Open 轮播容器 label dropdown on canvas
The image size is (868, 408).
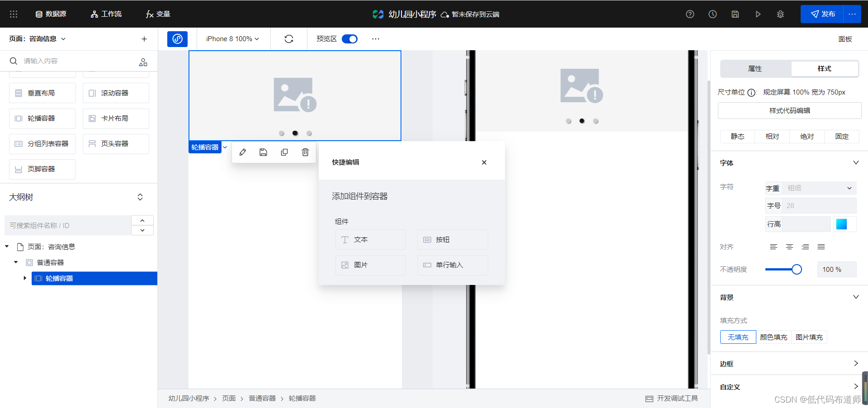pyautogui.click(x=225, y=147)
